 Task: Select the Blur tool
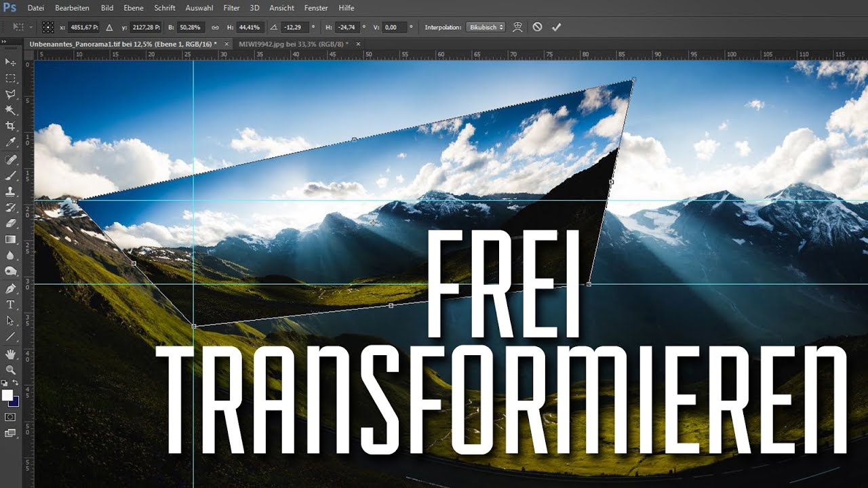[x=10, y=255]
